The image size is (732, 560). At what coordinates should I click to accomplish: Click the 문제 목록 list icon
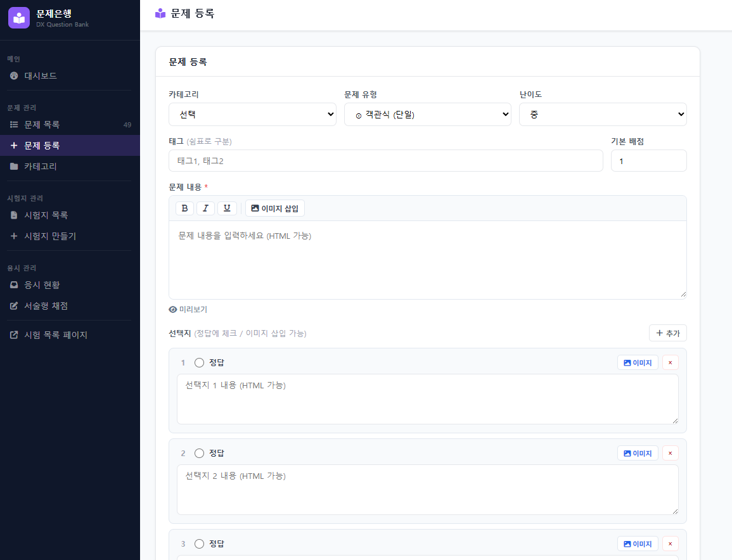[14, 125]
